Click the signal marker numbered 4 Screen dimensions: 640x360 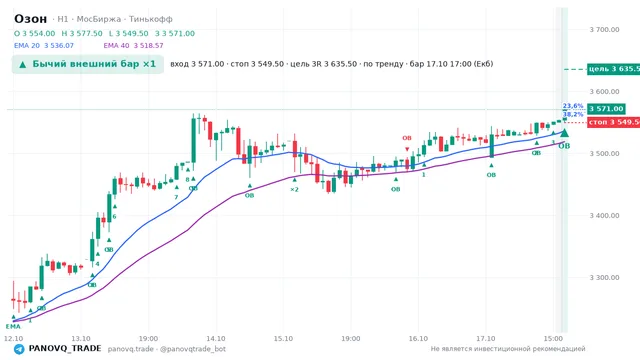click(x=97, y=264)
